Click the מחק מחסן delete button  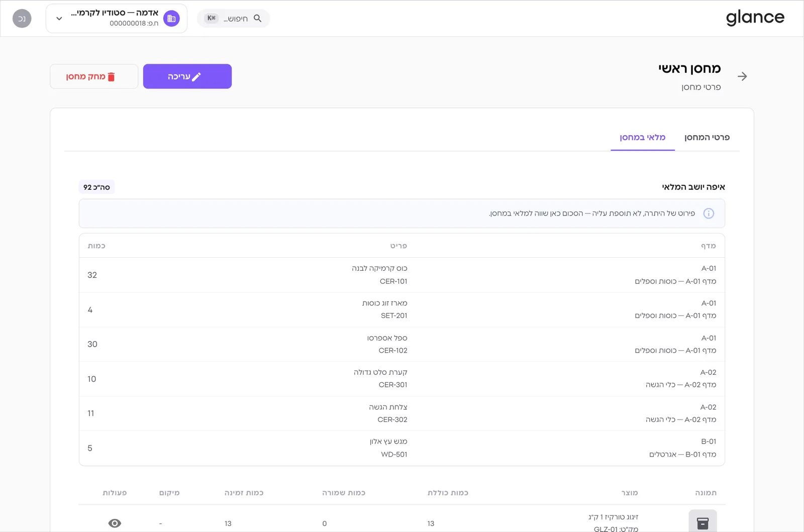point(94,76)
